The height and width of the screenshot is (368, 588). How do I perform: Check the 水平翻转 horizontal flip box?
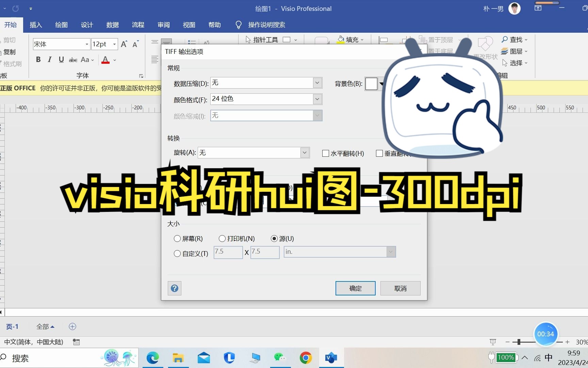coord(325,153)
